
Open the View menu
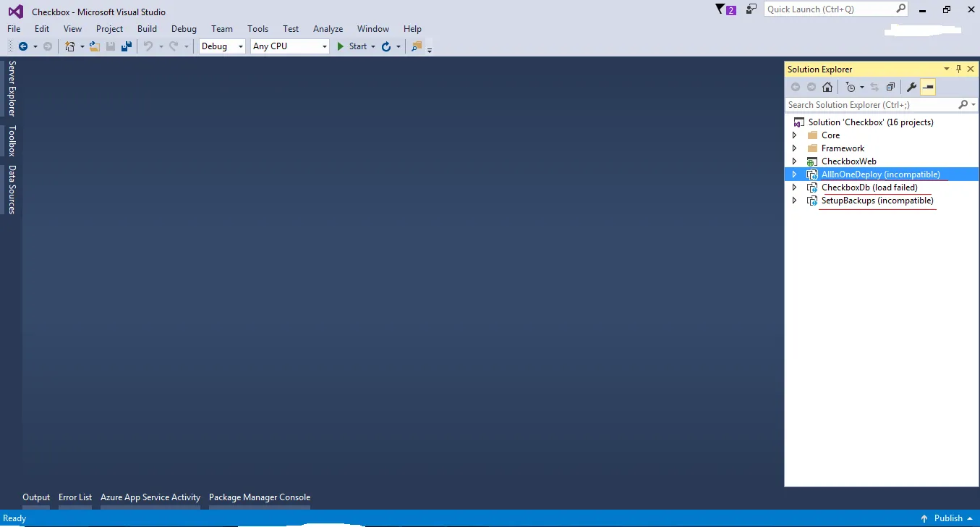[72, 29]
